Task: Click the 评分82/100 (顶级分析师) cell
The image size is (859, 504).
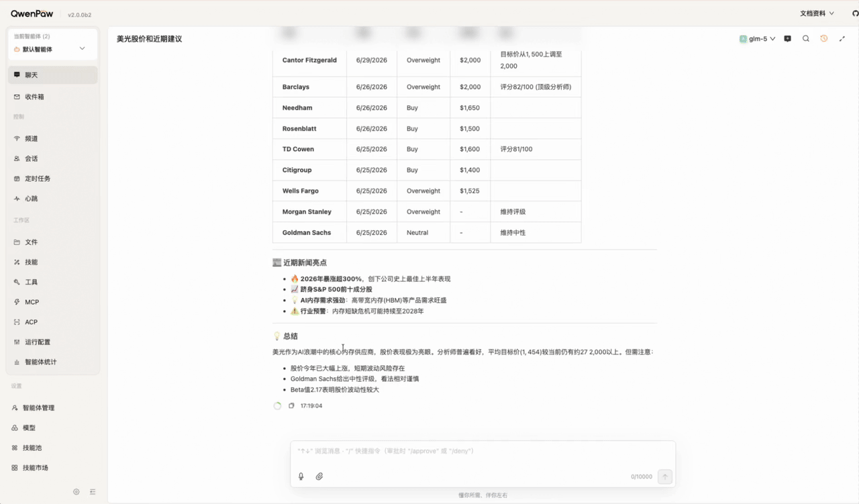Action: pyautogui.click(x=536, y=87)
